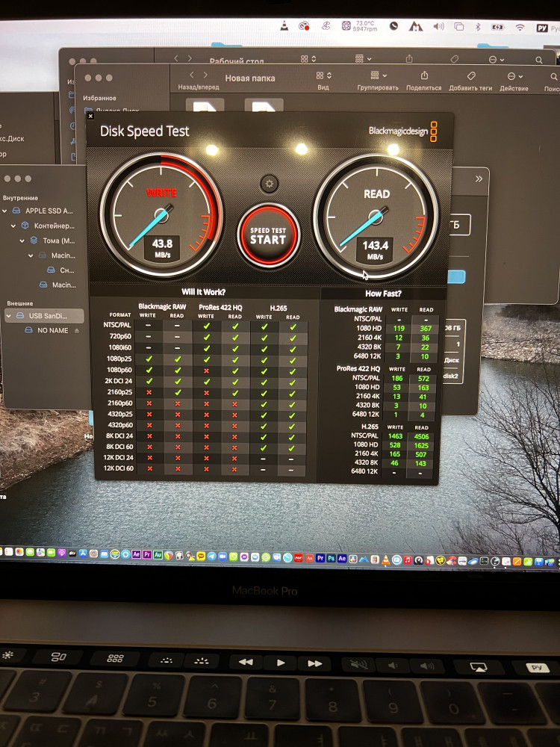The width and height of the screenshot is (560, 747).
Task: Open the Группировать grouping dropdown
Action: pos(377,75)
